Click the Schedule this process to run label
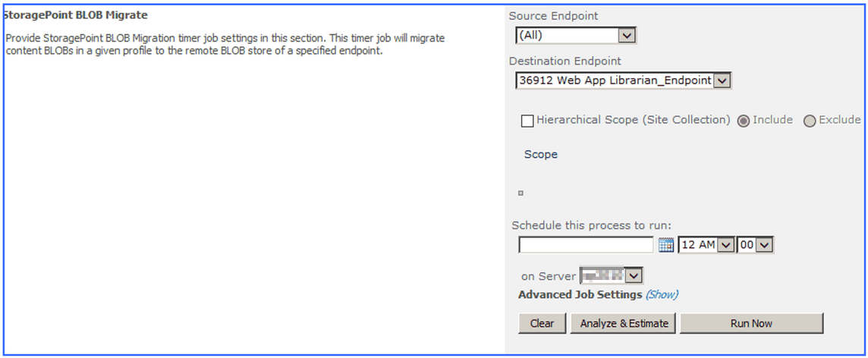Viewport: 868px width, 358px height. (x=591, y=225)
